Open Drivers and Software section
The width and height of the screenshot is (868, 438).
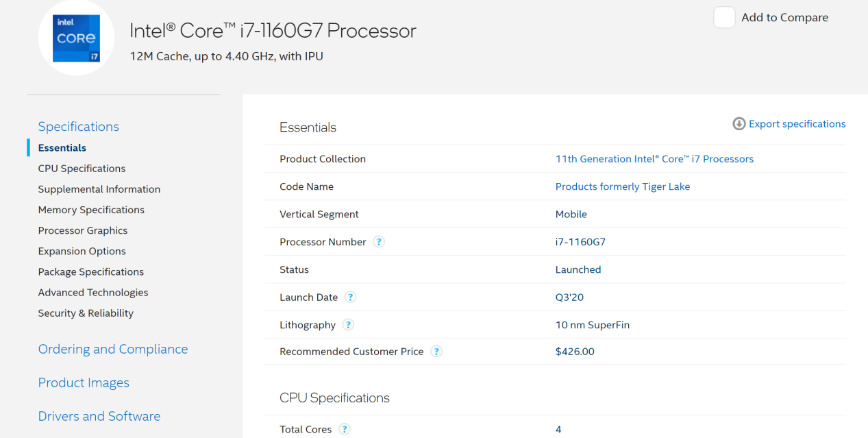click(99, 417)
